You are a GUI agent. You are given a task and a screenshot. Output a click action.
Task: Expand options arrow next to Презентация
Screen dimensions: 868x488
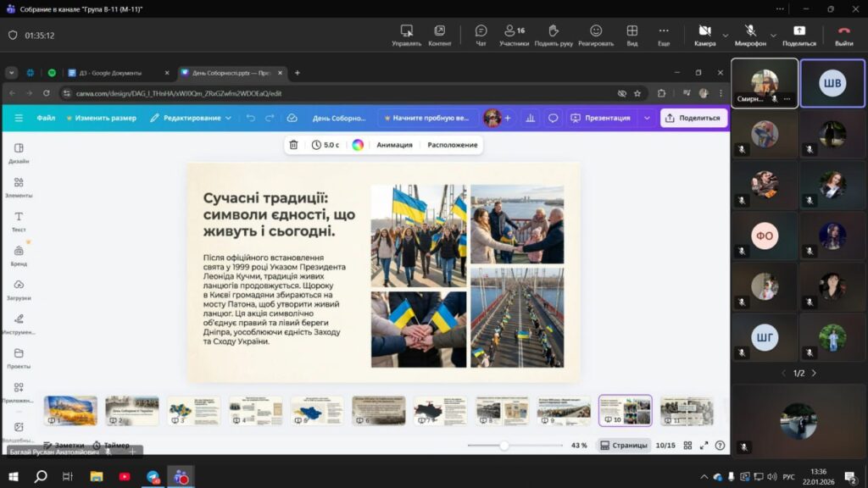point(647,118)
